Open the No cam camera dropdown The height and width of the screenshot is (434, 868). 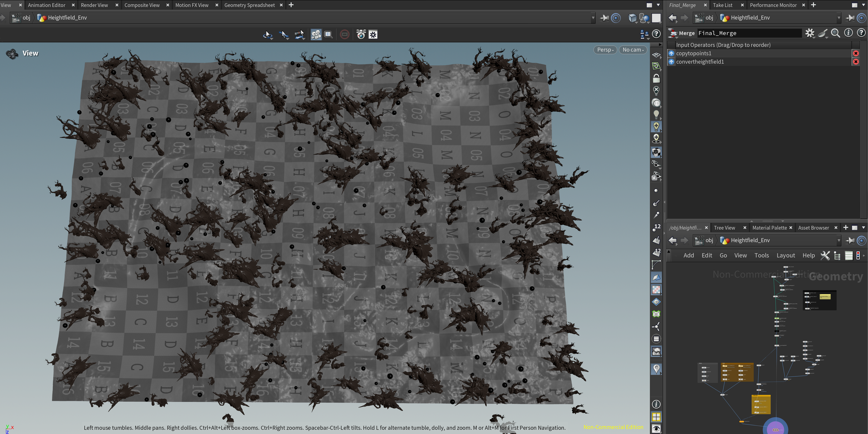(x=633, y=50)
